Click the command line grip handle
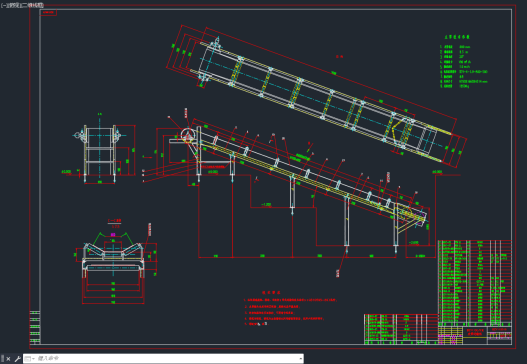Screen dimensions: 527x364 (x=3, y=359)
